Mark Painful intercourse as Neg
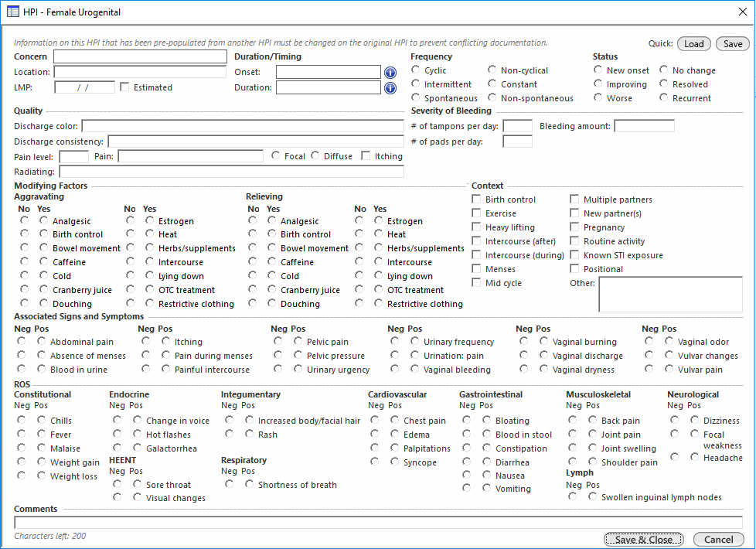 click(x=145, y=369)
